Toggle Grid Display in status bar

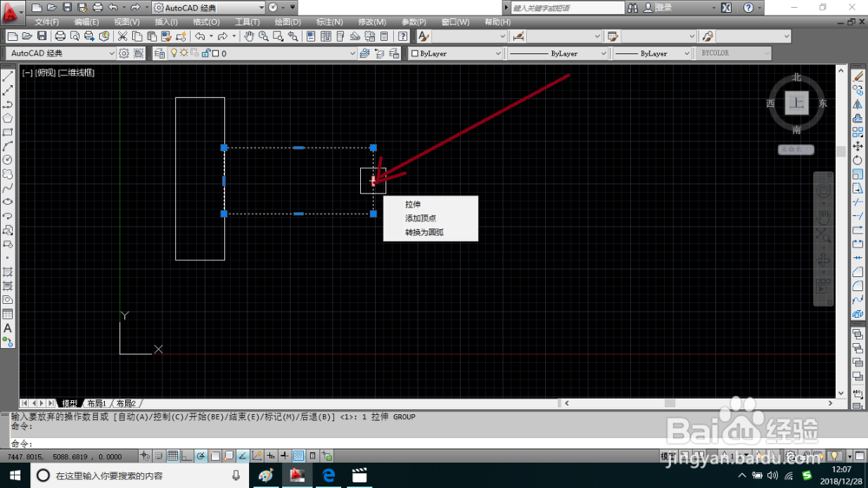click(173, 456)
